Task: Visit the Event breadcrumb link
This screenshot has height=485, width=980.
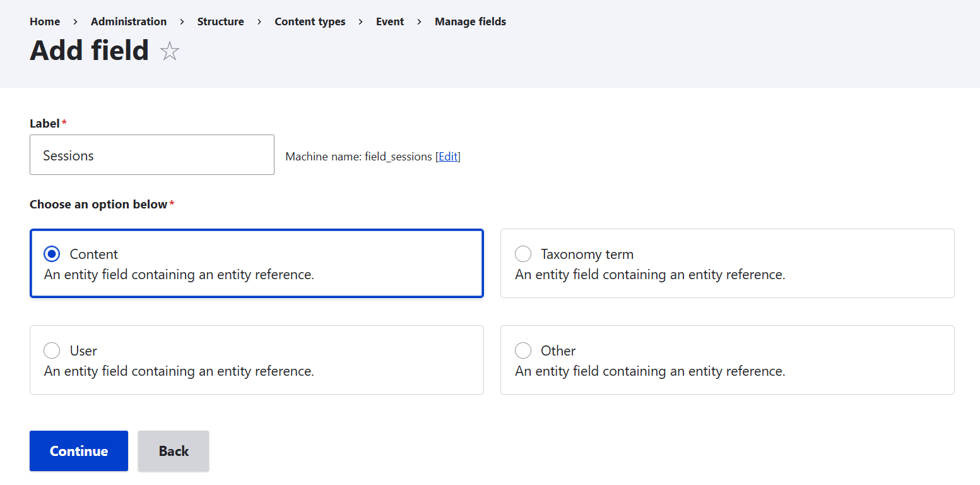Action: point(389,21)
